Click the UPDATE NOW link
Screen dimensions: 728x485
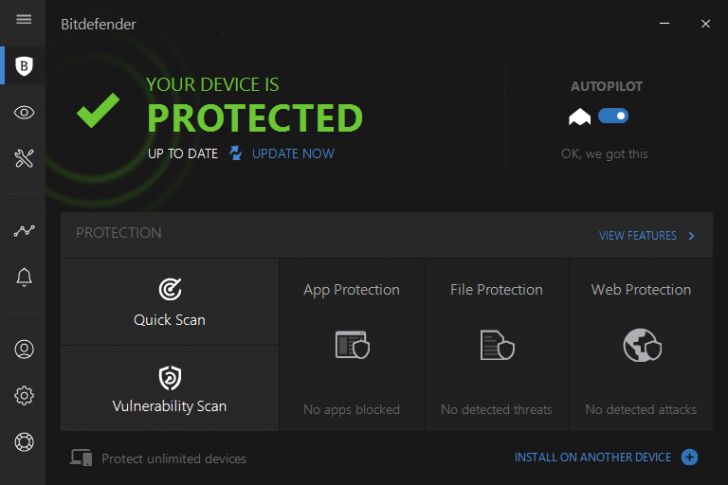(293, 154)
